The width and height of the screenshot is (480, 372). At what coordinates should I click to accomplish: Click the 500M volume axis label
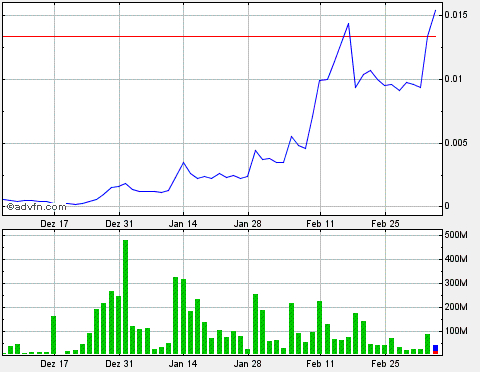[456, 235]
